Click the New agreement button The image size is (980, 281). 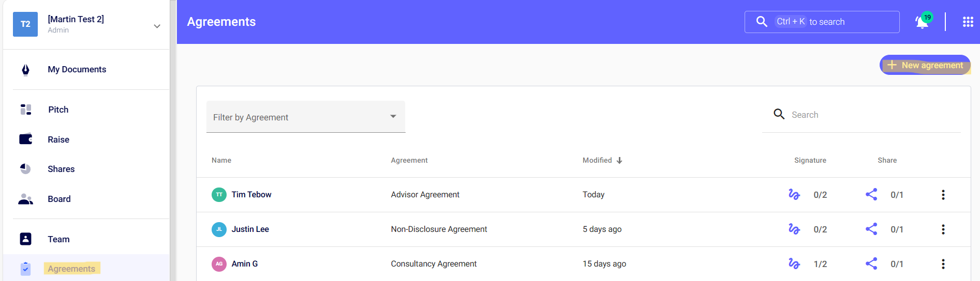(925, 65)
